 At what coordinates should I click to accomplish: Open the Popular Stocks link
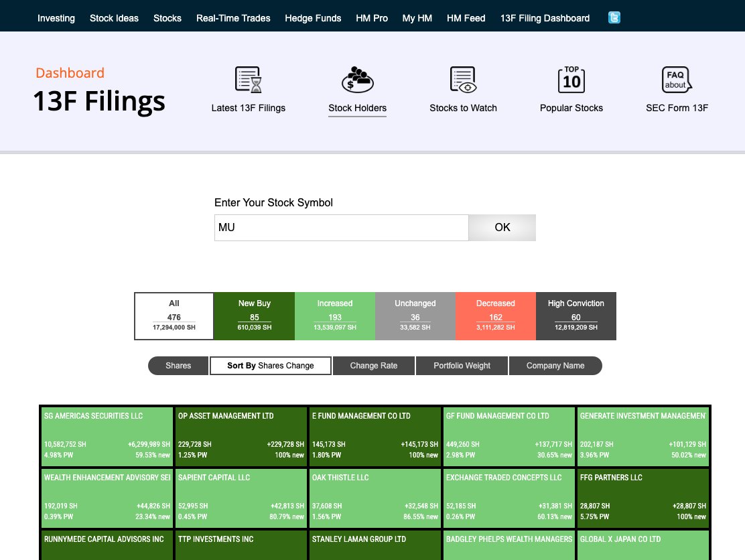pos(571,108)
